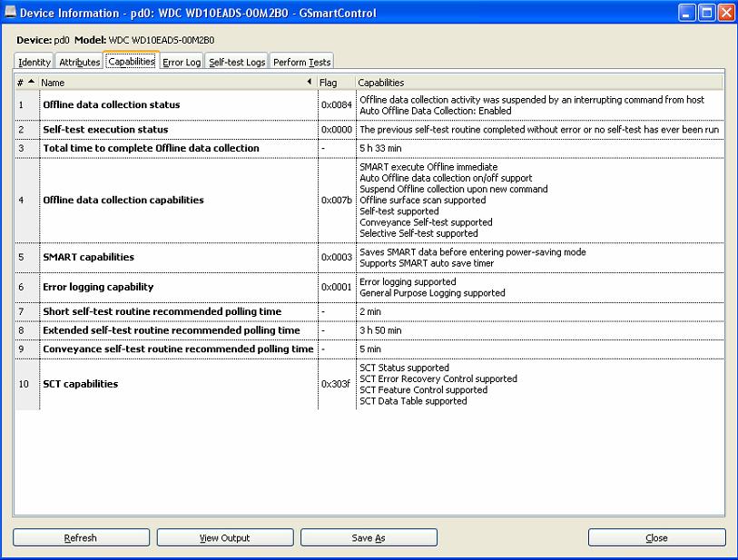
Task: Switch to Self-test Logs tab
Action: pyautogui.click(x=237, y=62)
